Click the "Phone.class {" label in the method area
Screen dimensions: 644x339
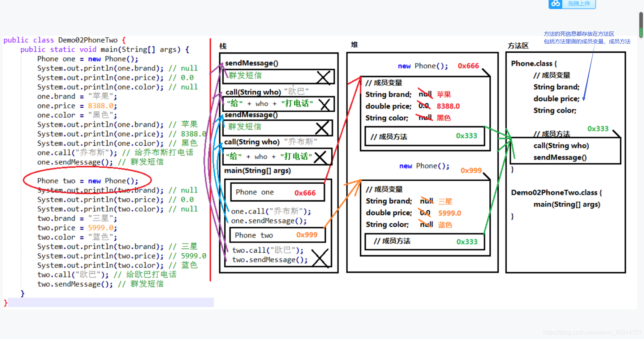[x=534, y=64]
